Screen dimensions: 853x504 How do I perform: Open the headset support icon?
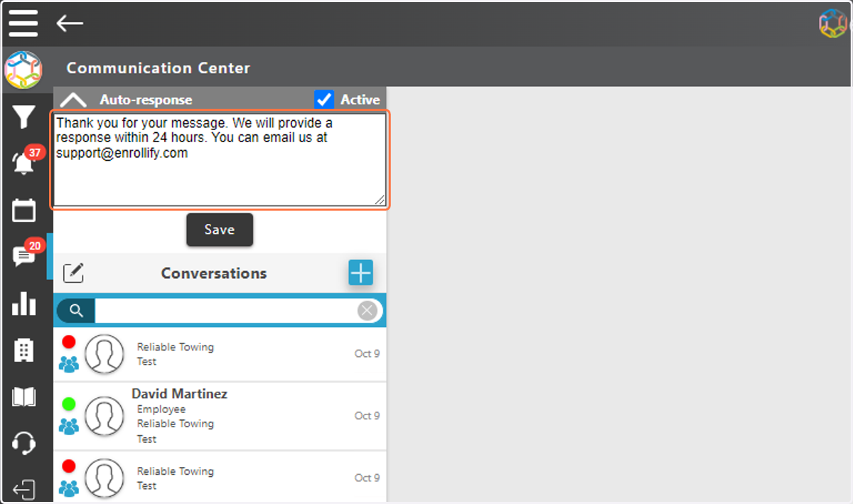23,443
